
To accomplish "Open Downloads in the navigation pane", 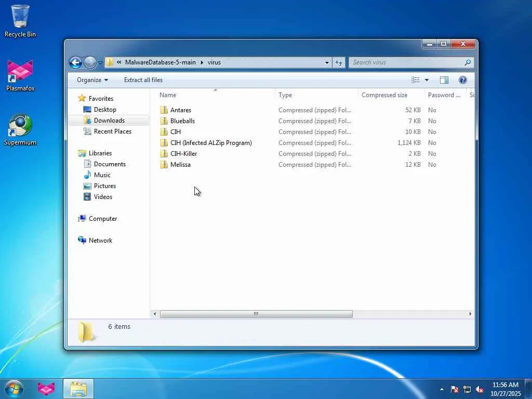I will (109, 121).
